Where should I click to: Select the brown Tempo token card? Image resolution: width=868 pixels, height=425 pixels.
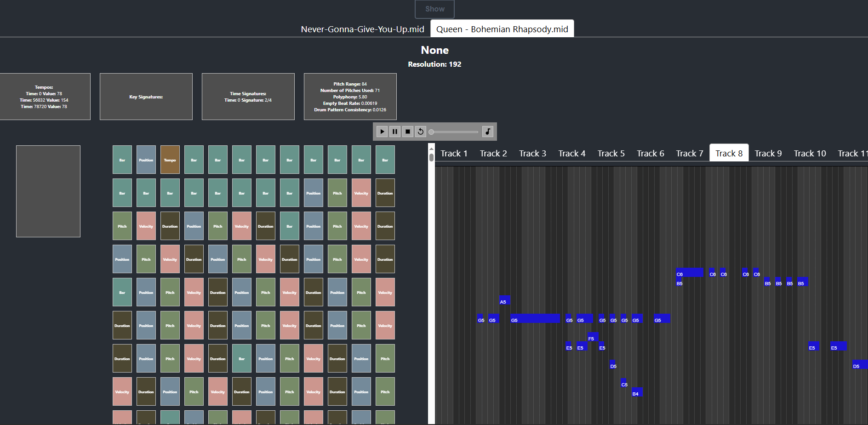pos(170,160)
